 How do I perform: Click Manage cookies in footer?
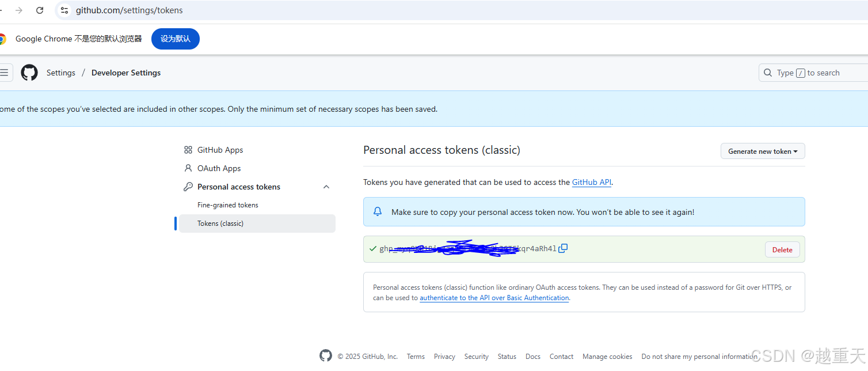(x=607, y=357)
